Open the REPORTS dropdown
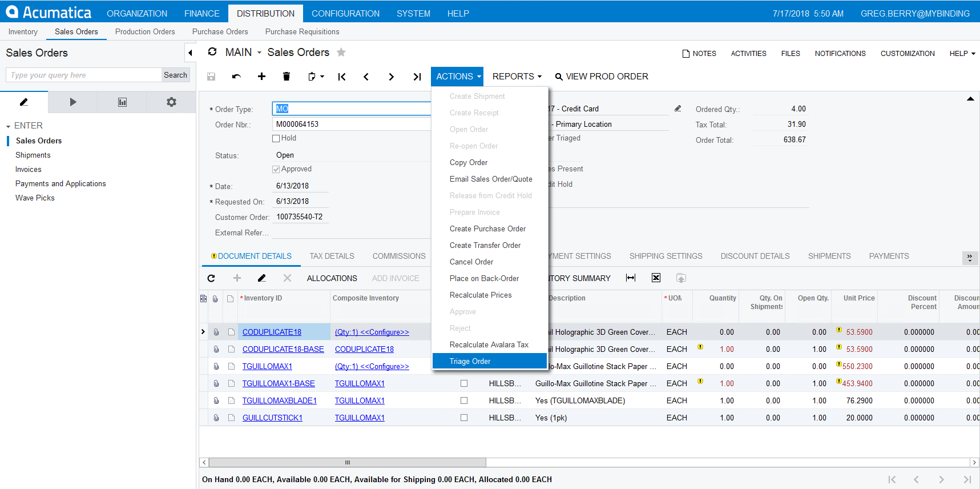The width and height of the screenshot is (980, 489). [x=517, y=77]
